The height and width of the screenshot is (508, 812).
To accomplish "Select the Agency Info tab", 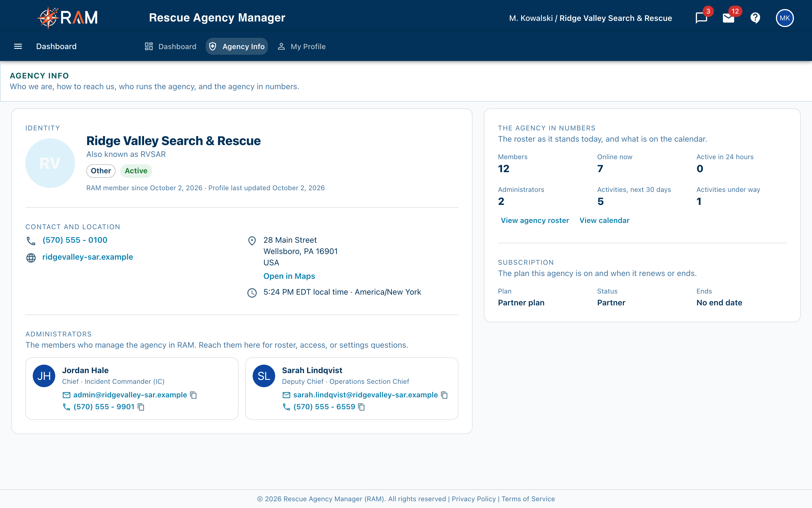I will coord(237,46).
